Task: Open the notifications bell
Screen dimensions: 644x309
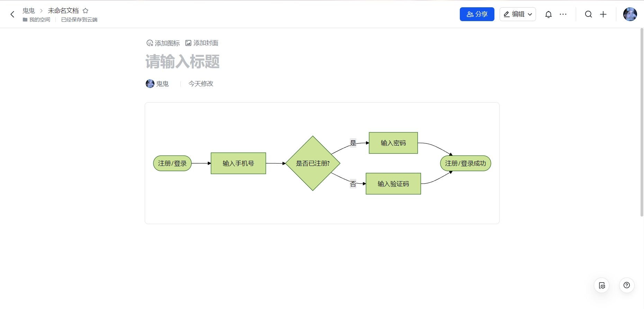Action: coord(548,14)
